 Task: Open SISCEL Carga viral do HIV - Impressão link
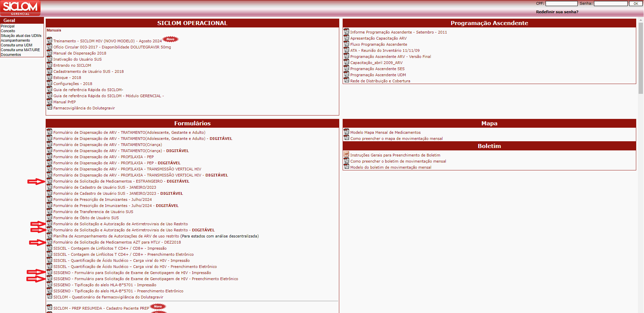[x=121, y=260]
